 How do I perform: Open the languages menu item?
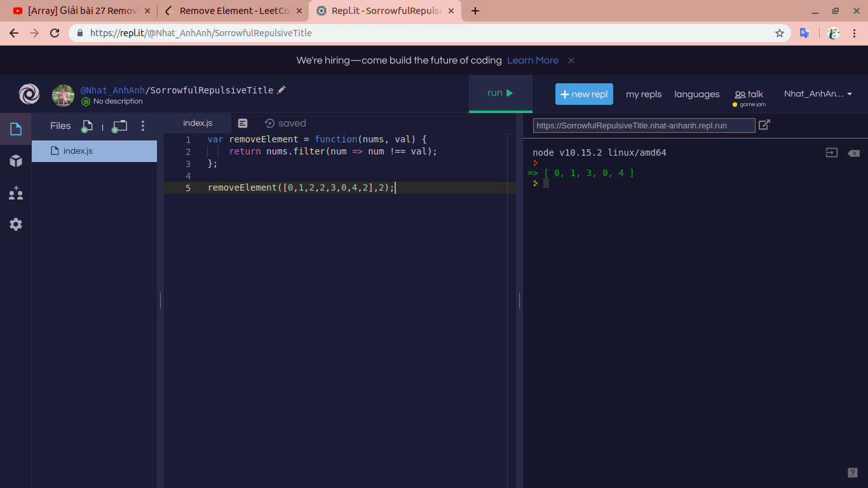pos(697,94)
